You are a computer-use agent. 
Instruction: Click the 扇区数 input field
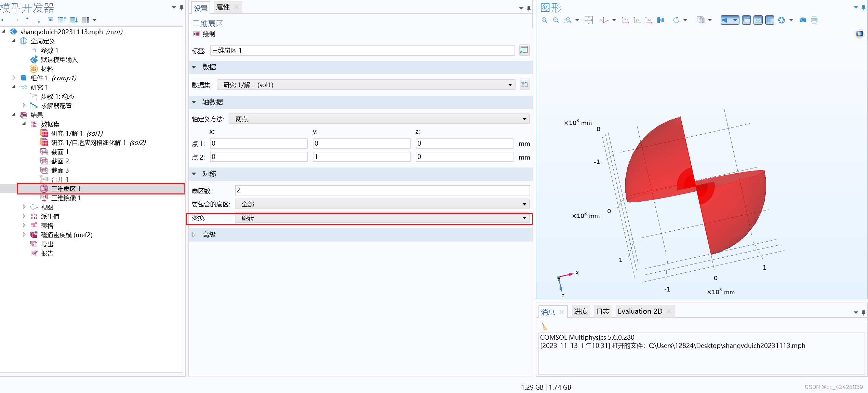click(x=382, y=190)
